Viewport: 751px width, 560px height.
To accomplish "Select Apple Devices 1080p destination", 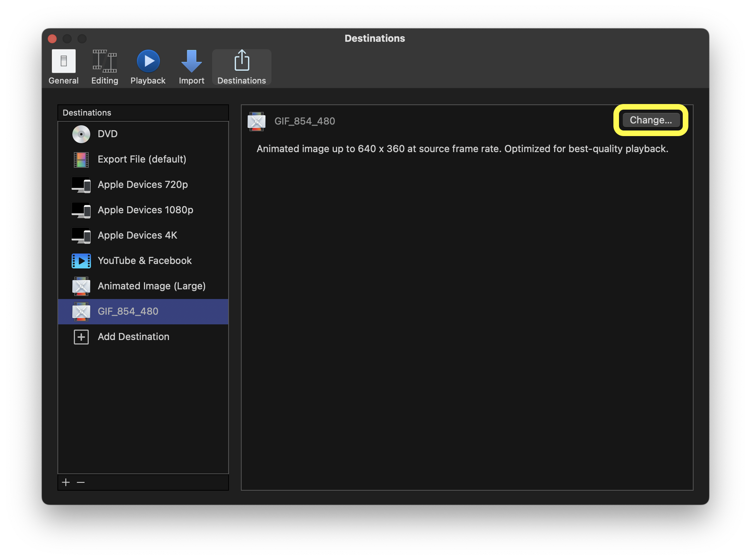I will [x=145, y=210].
